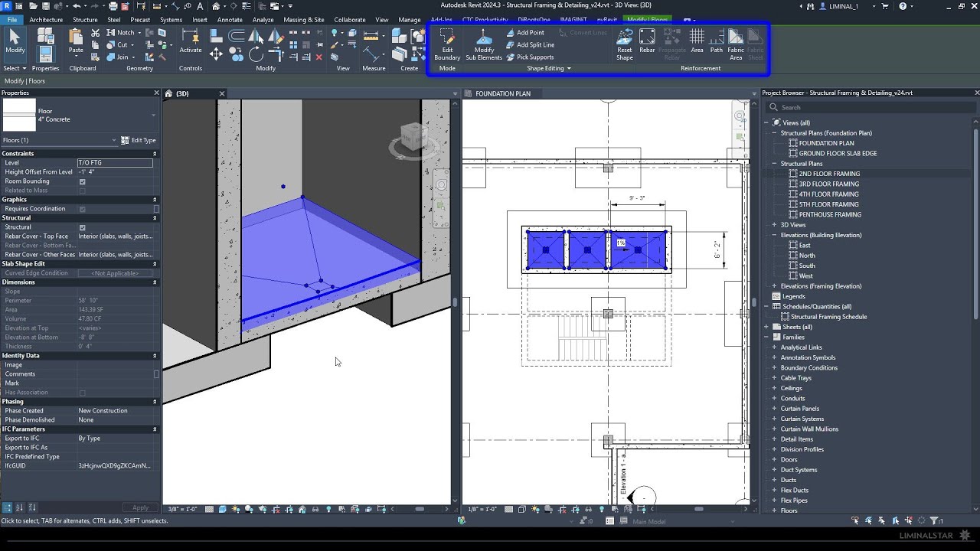Image resolution: width=980 pixels, height=551 pixels.
Task: Open the Annotate ribbon tab
Action: tap(230, 20)
